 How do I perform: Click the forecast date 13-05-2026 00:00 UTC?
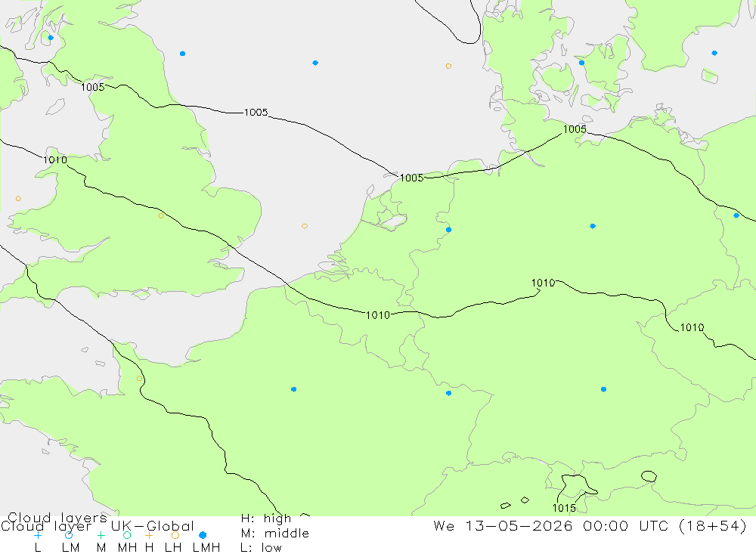(x=565, y=525)
